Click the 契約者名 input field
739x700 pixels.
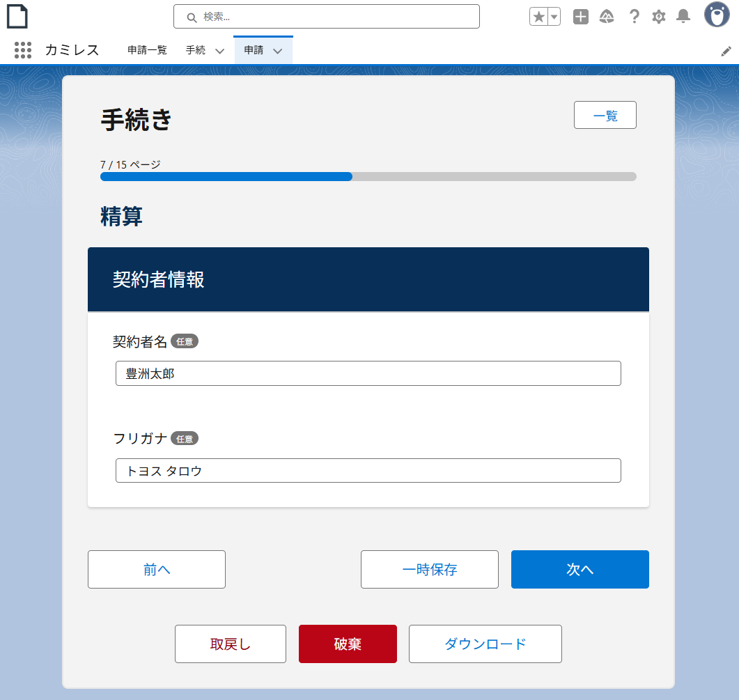(368, 373)
